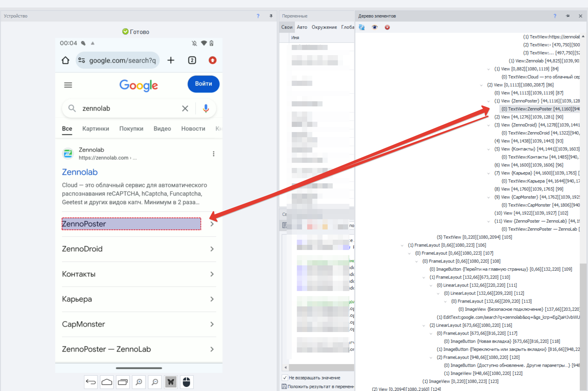Open the blue Zennolab result title link
This screenshot has height=391, width=588.
pyautogui.click(x=80, y=172)
